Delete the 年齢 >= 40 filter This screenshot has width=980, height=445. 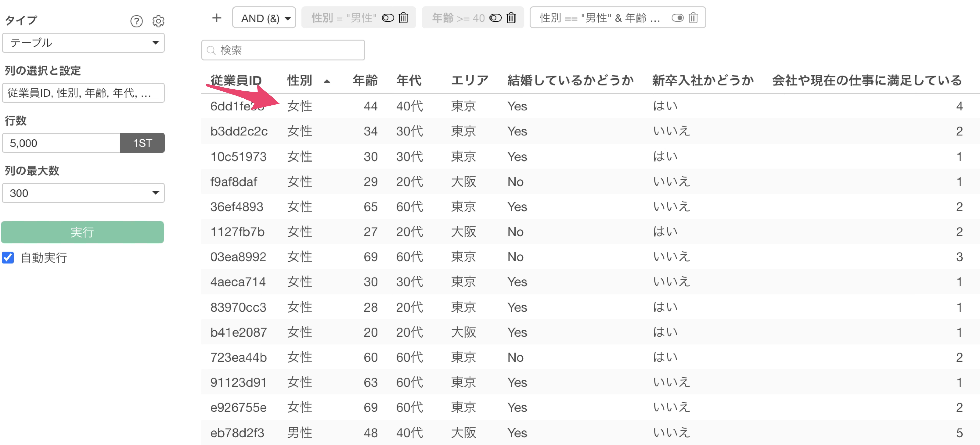(x=511, y=18)
